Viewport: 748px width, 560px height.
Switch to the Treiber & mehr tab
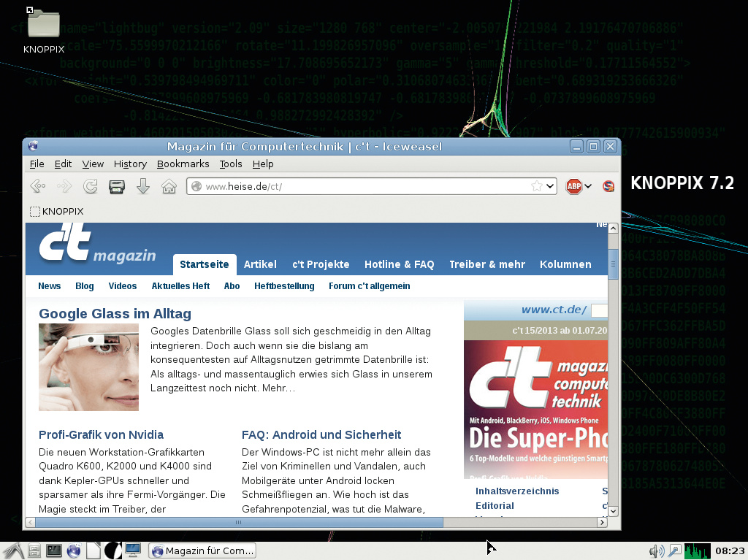click(487, 264)
